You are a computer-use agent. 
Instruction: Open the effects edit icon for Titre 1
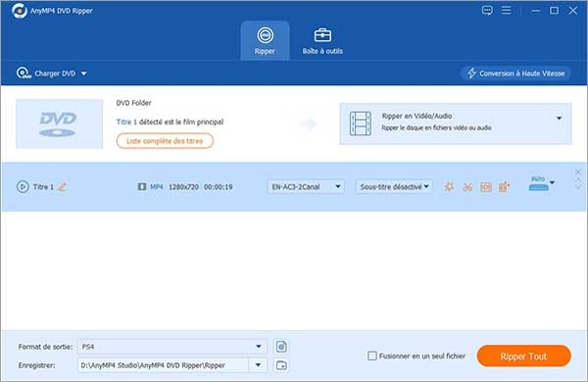click(x=449, y=187)
